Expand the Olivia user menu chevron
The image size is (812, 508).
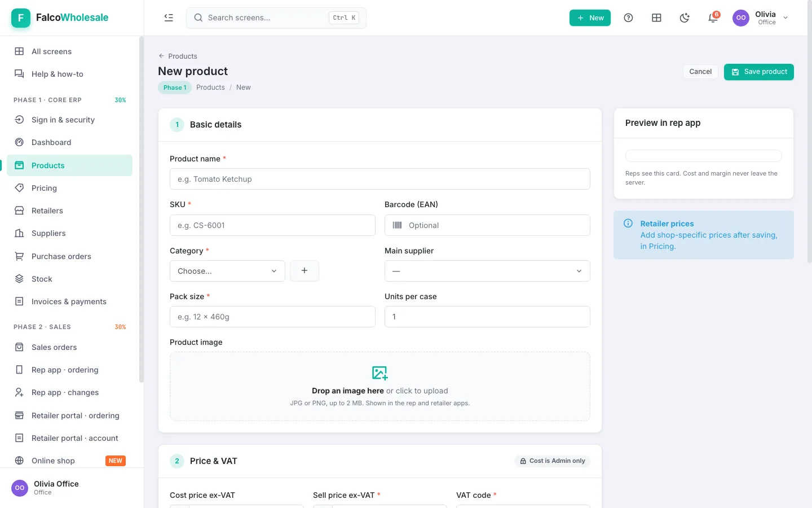(x=785, y=18)
